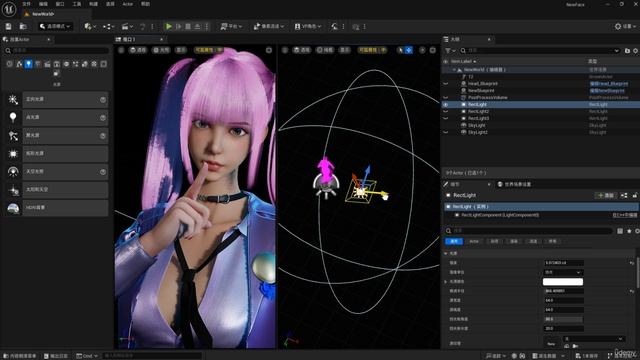Click the Point Light bulb icon
Screen dimensions: 640x360
coord(13,118)
